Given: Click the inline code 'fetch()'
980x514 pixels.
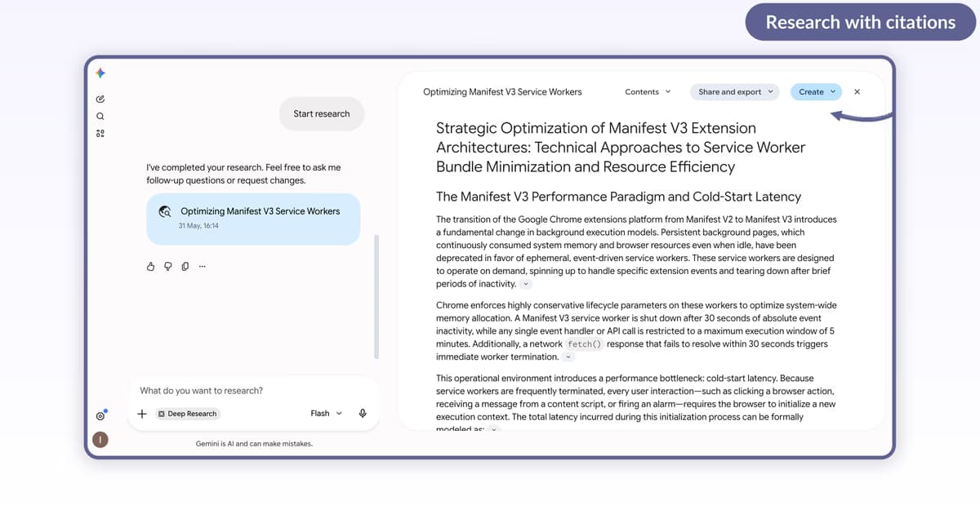Looking at the screenshot, I should [x=584, y=344].
